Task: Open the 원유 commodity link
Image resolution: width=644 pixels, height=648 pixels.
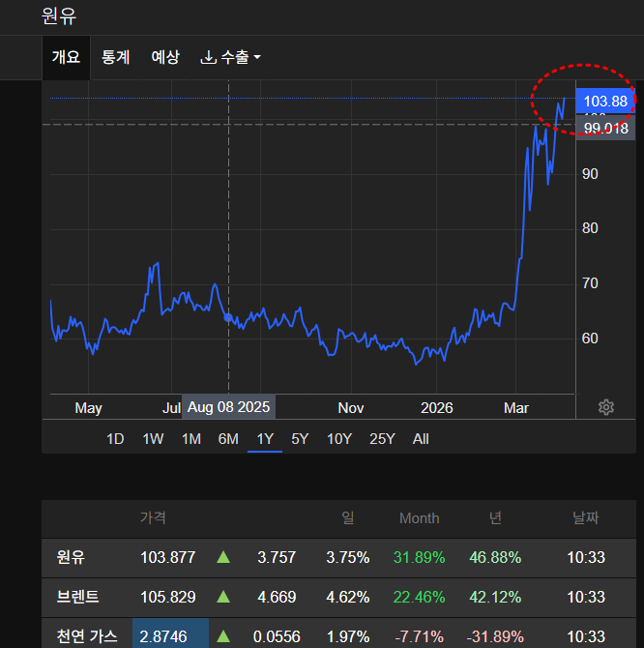Action: [71, 557]
